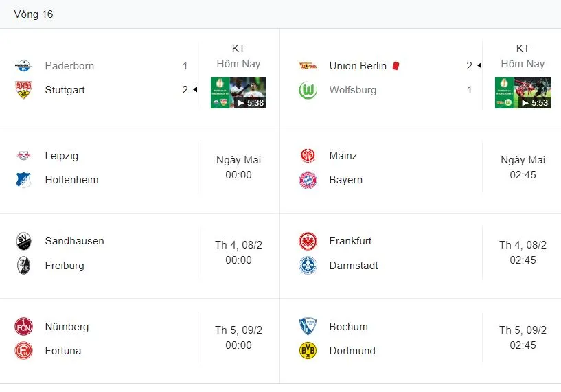
Task: Click the Vòng 16 round header
Action: click(34, 14)
